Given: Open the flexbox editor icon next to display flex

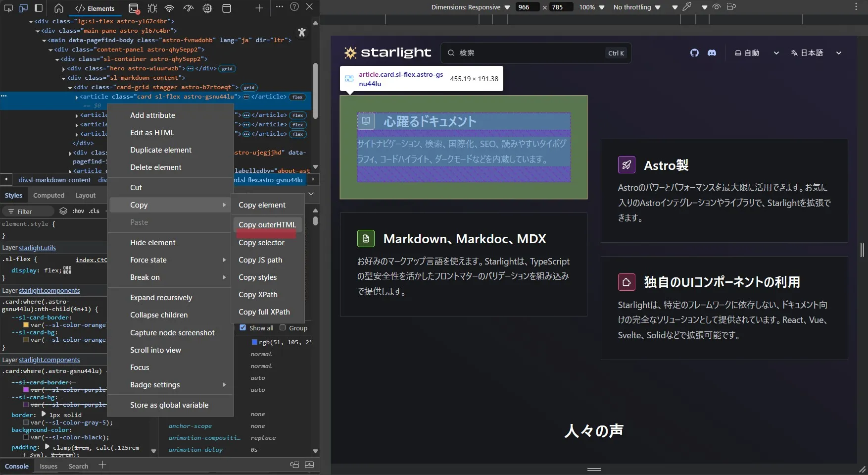Looking at the screenshot, I should pos(67,270).
